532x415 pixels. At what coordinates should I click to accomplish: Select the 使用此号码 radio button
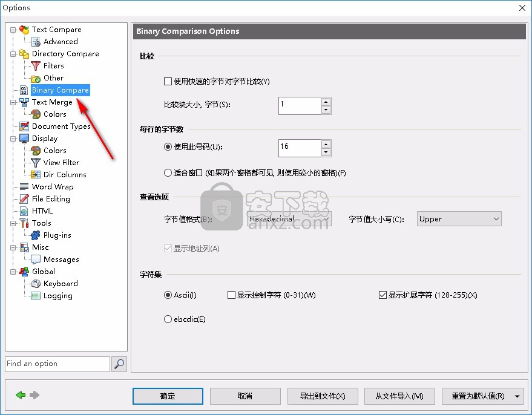coord(168,147)
